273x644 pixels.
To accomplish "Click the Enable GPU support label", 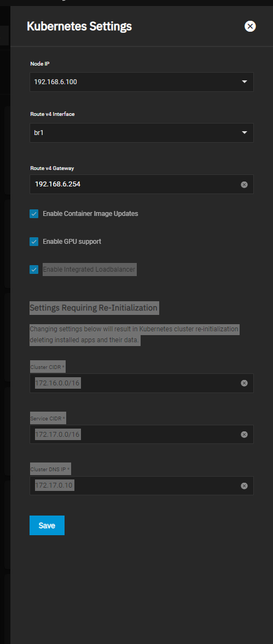I will (x=72, y=242).
